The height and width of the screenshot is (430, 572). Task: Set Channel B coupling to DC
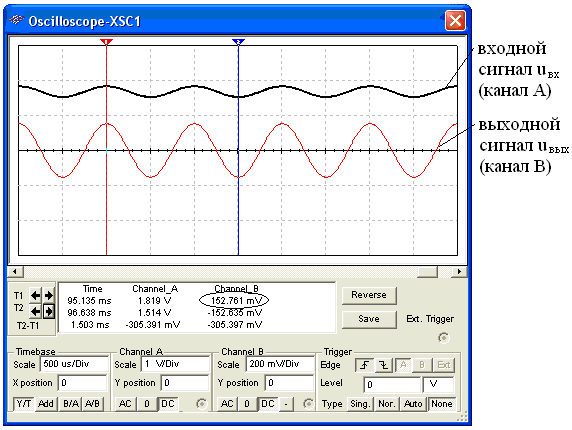[x=268, y=404]
